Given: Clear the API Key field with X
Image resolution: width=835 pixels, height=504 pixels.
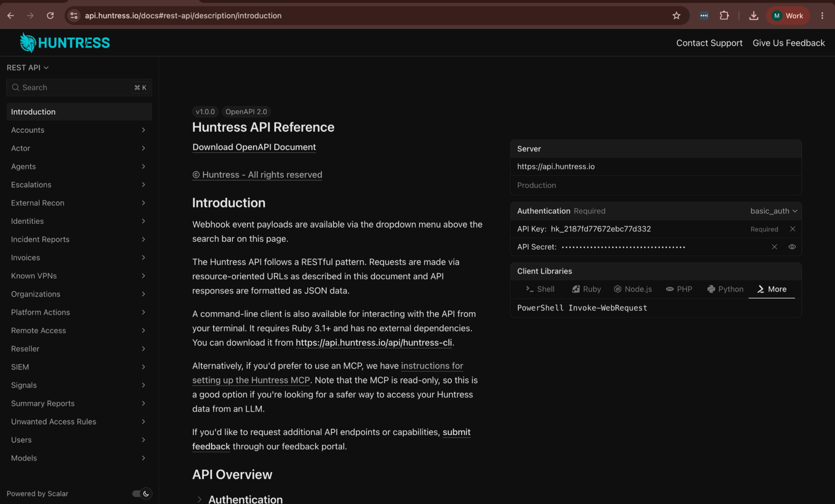Looking at the screenshot, I should click(x=792, y=229).
